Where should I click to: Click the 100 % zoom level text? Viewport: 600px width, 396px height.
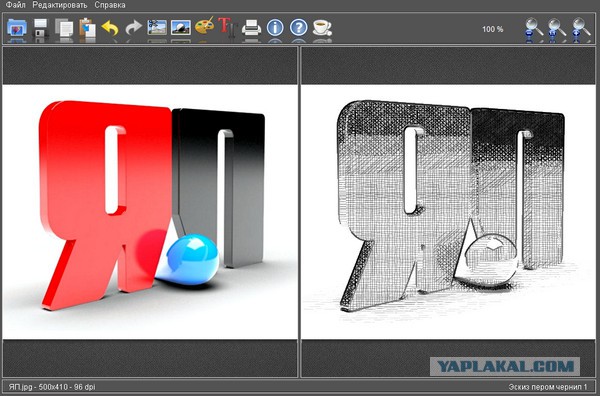[492, 29]
